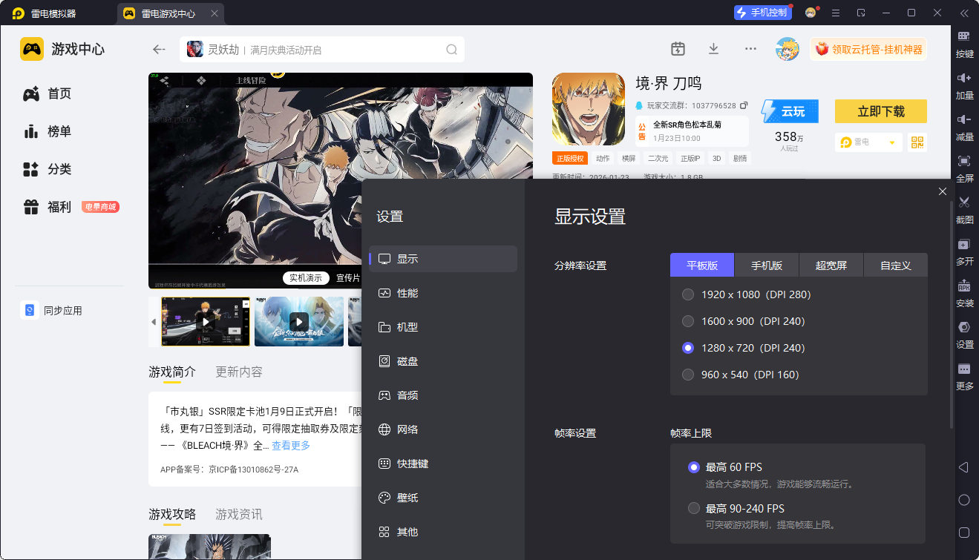Click the 减量 volume down icon
The height and width of the screenshot is (560, 979).
pyautogui.click(x=964, y=119)
